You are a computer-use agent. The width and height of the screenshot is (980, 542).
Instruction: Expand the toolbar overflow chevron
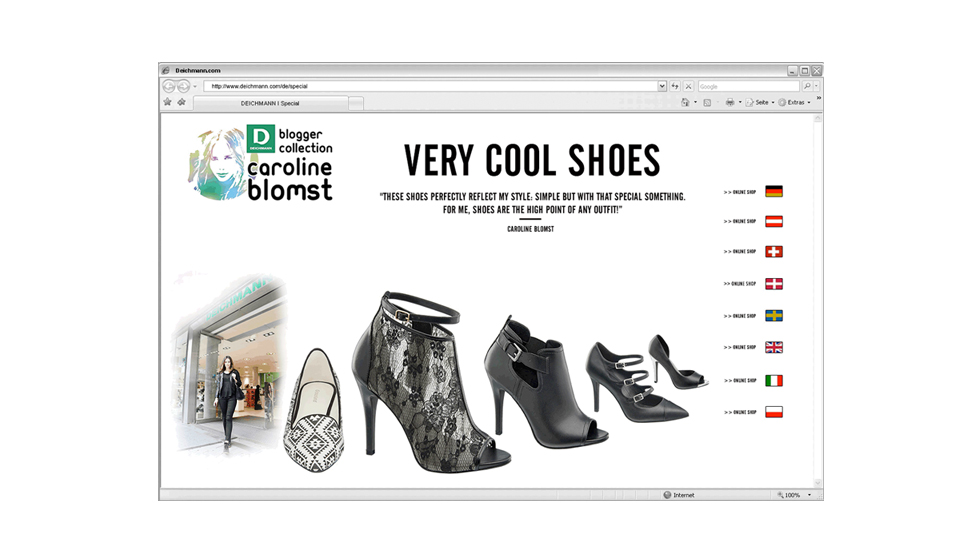click(818, 98)
